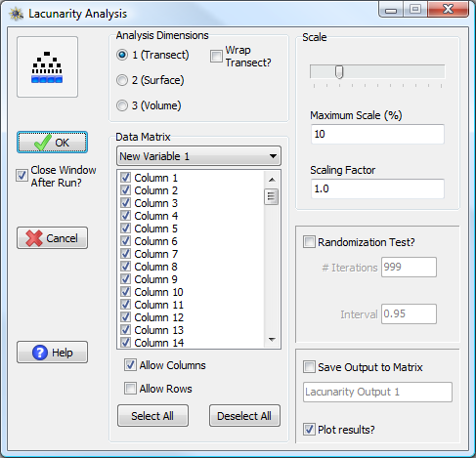Screen dimensions: 476x458
Task: Open the New Variable 1 data matrix dropdown
Action: pyautogui.click(x=198, y=156)
